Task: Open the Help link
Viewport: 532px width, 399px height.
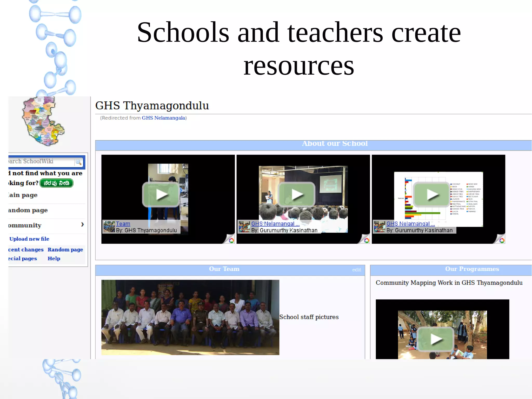Action: coord(54,259)
